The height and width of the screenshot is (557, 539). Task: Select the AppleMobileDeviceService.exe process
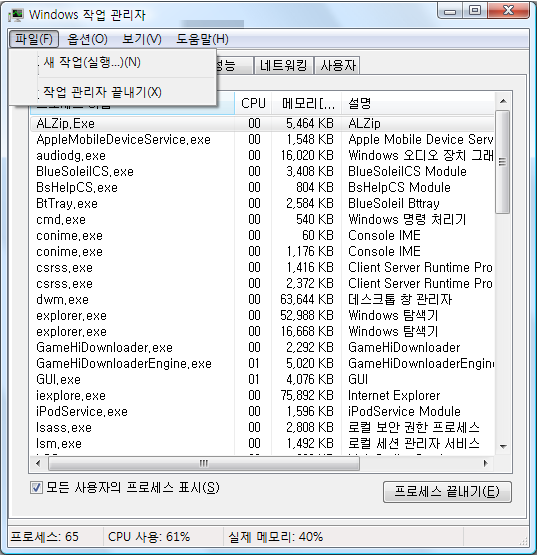pyautogui.click(x=262, y=140)
